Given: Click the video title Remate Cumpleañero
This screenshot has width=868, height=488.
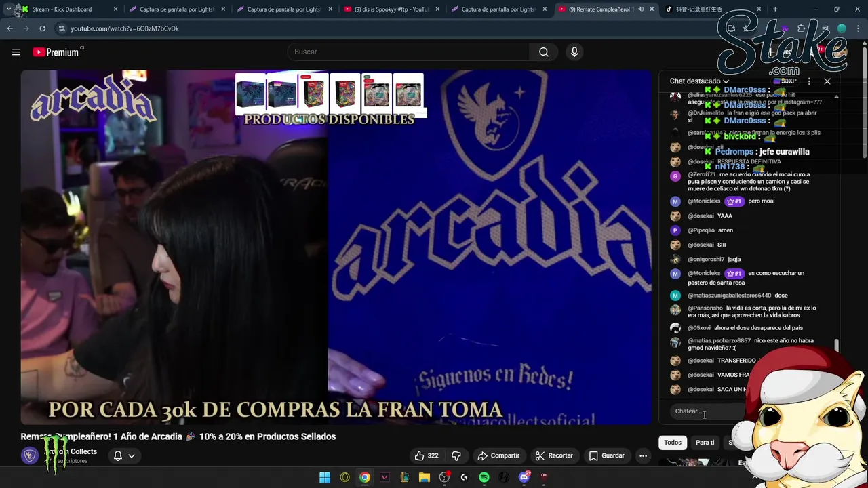Looking at the screenshot, I should [x=178, y=436].
